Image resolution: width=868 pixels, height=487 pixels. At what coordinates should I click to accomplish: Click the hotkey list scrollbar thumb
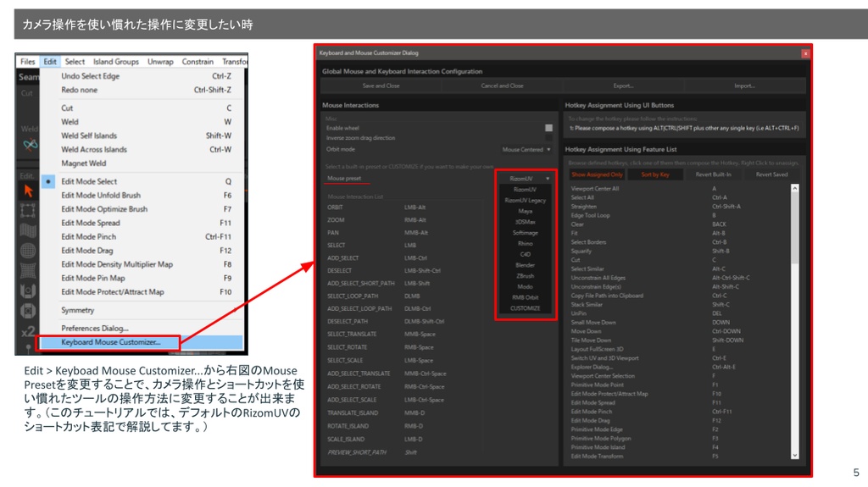pyautogui.click(x=795, y=228)
